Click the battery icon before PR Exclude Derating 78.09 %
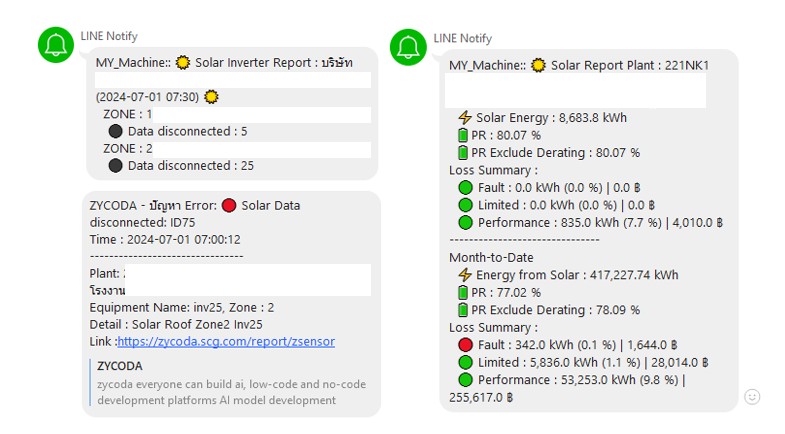785x434 pixels. pyautogui.click(x=463, y=310)
